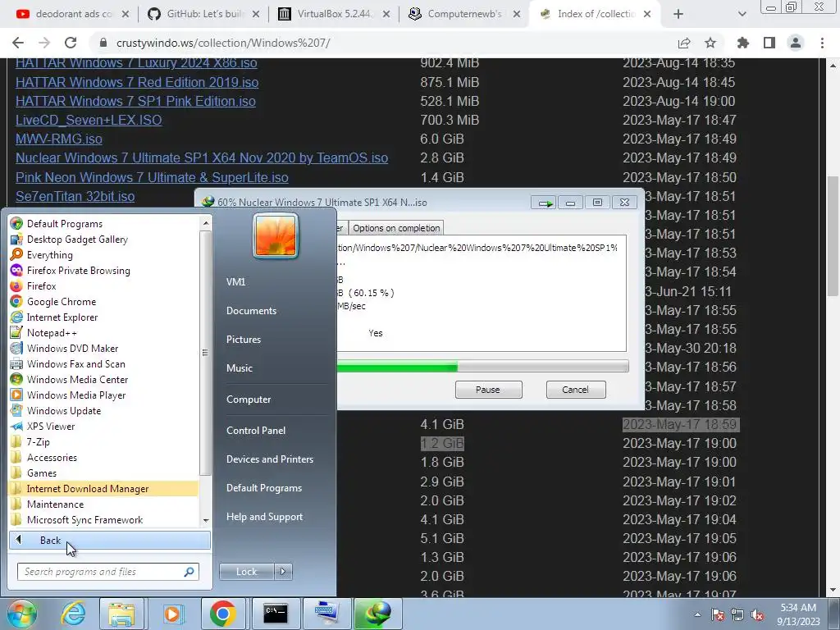Open VM1 user folder
The width and height of the screenshot is (840, 630).
click(235, 282)
